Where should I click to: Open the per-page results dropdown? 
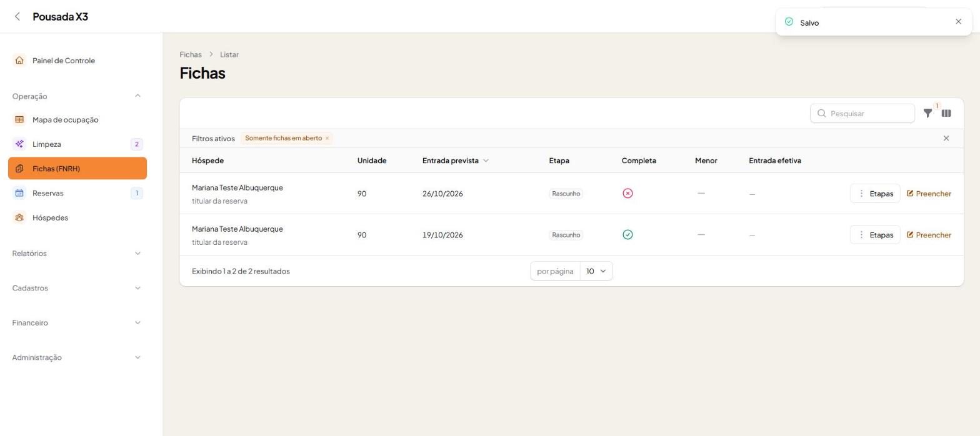click(596, 271)
